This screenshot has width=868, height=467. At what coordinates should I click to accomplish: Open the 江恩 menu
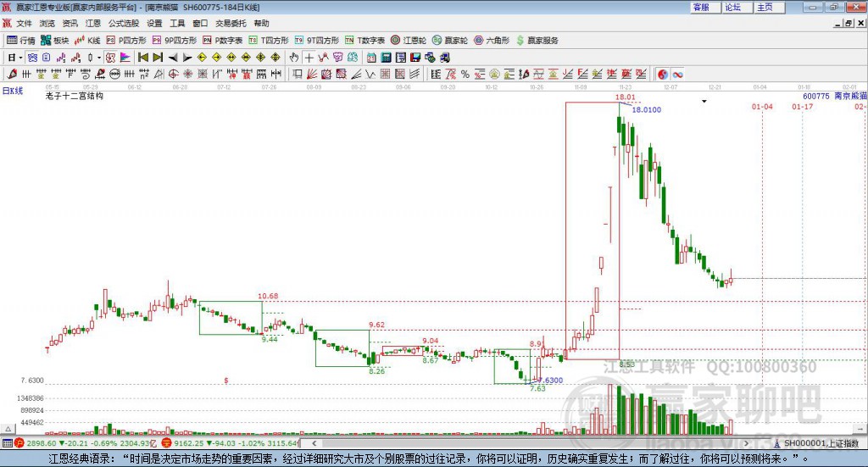click(x=93, y=23)
